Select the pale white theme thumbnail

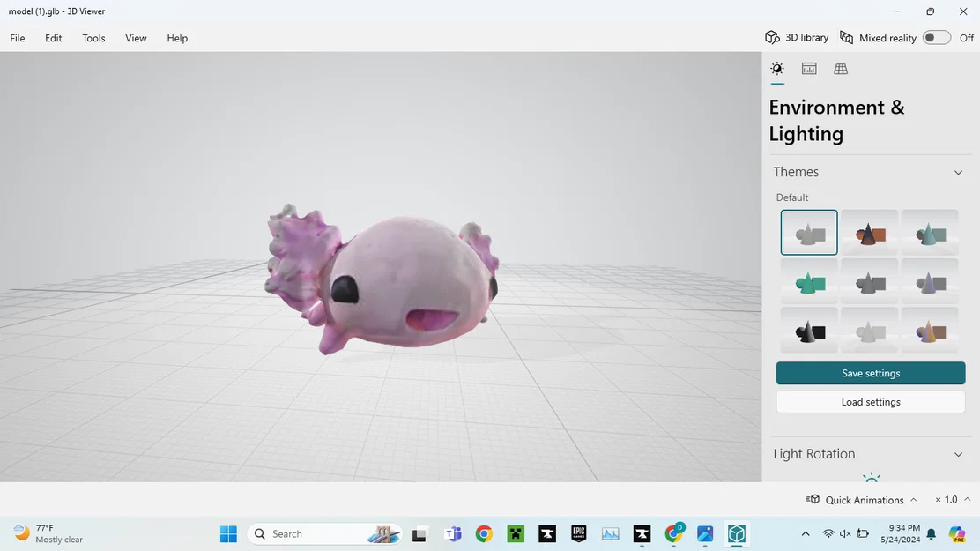coord(869,330)
